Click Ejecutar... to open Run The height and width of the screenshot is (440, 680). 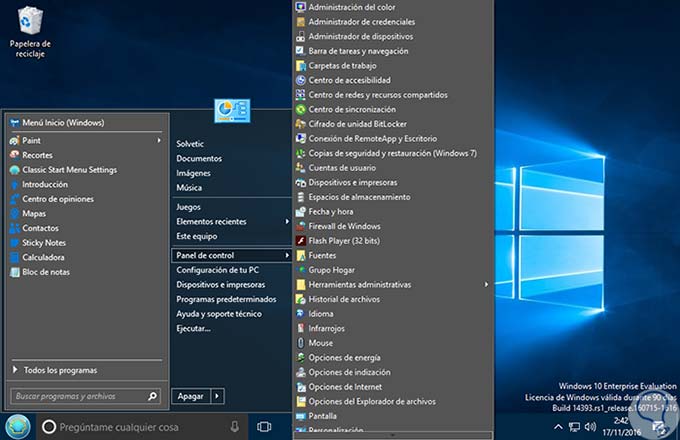tap(193, 329)
